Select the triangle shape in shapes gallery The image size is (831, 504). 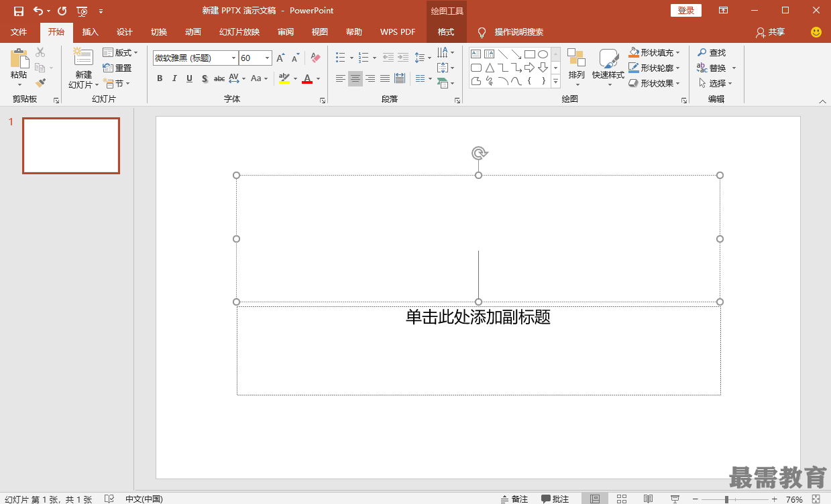point(490,68)
